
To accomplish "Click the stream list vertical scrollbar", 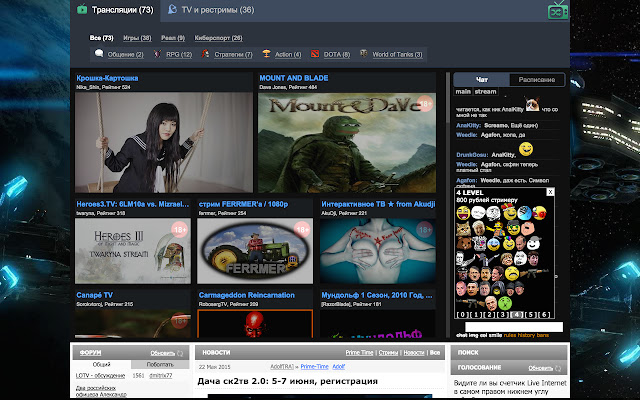I will [448, 204].
